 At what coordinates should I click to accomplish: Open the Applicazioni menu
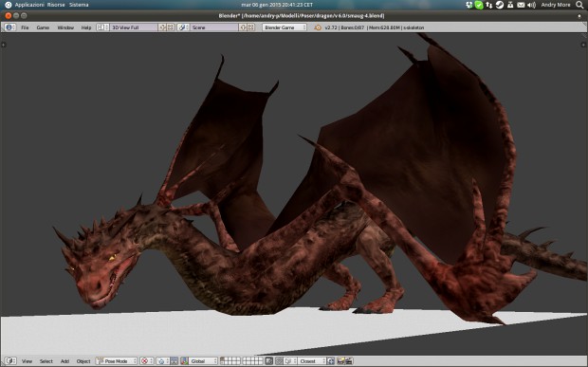point(29,5)
